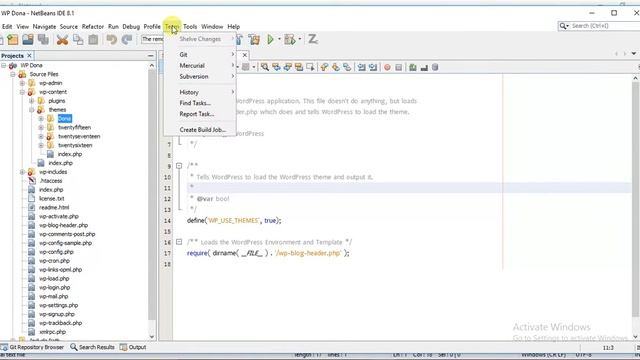Toggle rectangular selection mode
640x360 pixels.
(x=310, y=67)
